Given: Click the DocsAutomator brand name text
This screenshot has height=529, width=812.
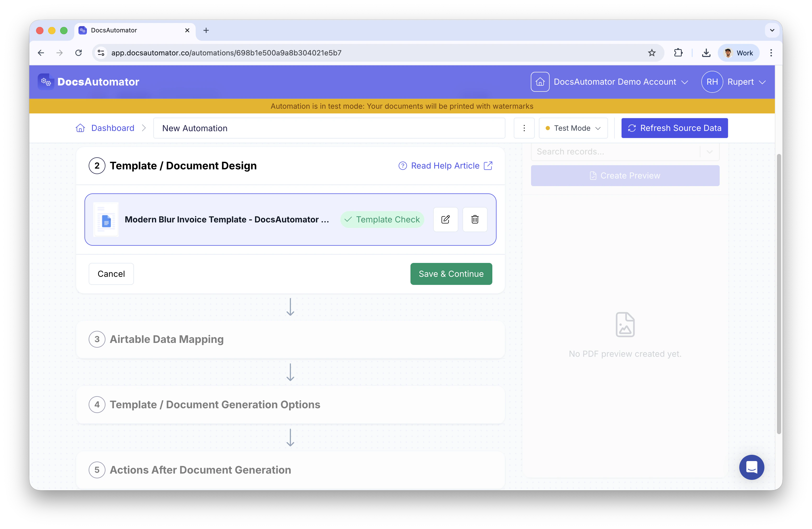Looking at the screenshot, I should tap(98, 82).
